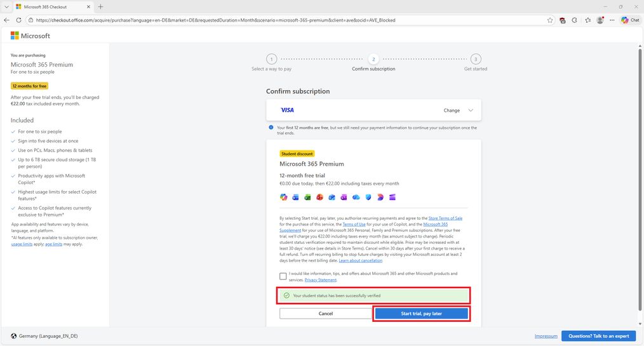Image resolution: width=644 pixels, height=346 pixels.
Task: Click the OneNote app icon
Action: [x=344, y=197]
